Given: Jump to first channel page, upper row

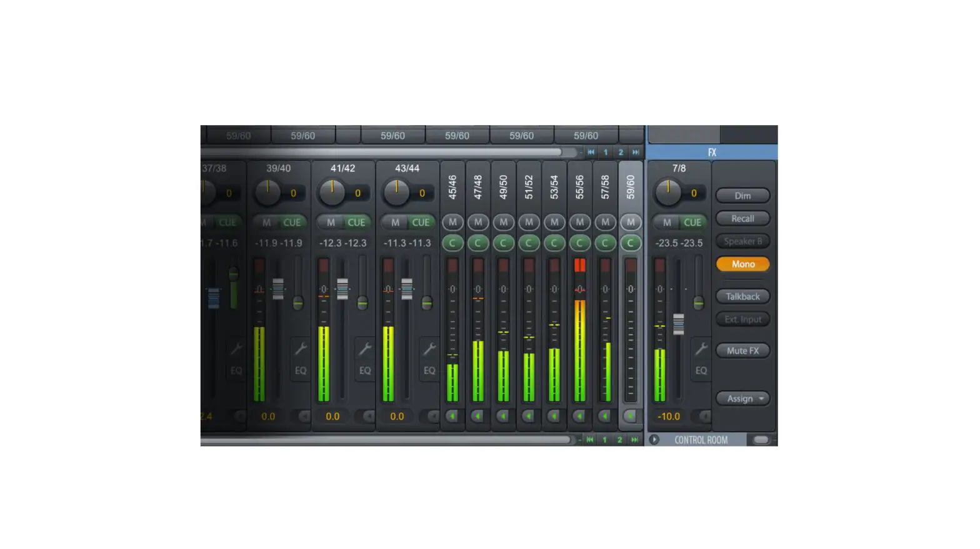Looking at the screenshot, I should pyautogui.click(x=591, y=152).
